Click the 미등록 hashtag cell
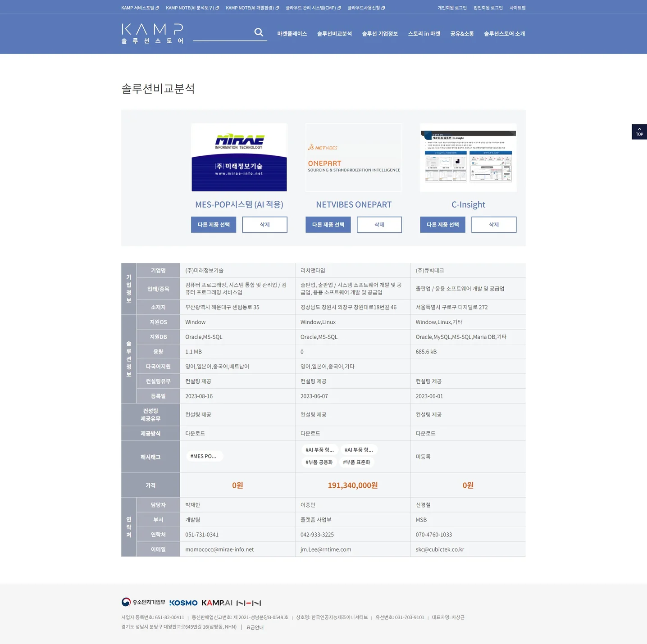Viewport: 647px width, 644px height. 423,457
